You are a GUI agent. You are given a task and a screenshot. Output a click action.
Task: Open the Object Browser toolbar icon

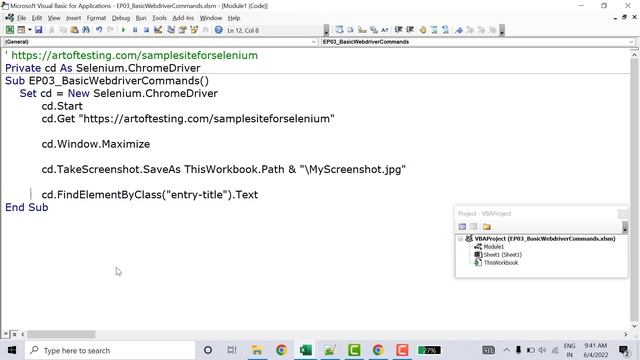pyautogui.click(x=194, y=30)
